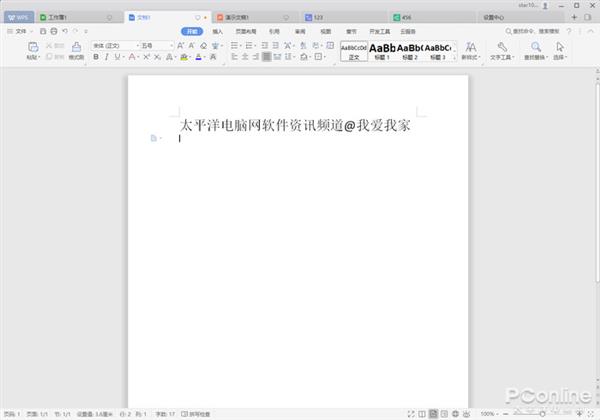Open the font name dropdown
This screenshot has width=600, height=420.
point(138,46)
